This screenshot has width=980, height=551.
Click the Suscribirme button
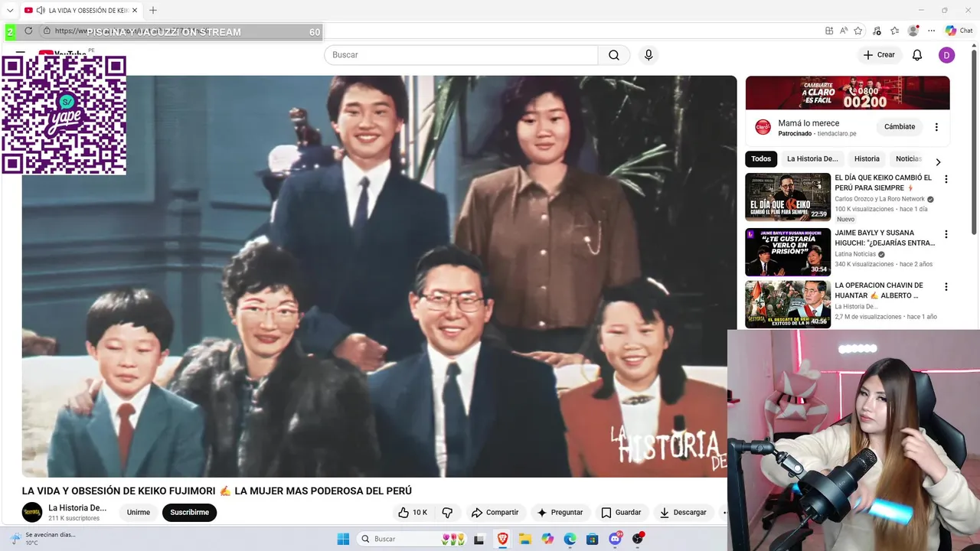tap(189, 513)
